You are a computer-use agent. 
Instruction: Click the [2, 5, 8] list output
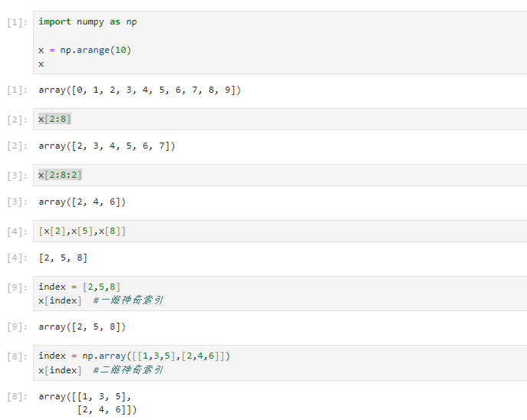point(63,258)
